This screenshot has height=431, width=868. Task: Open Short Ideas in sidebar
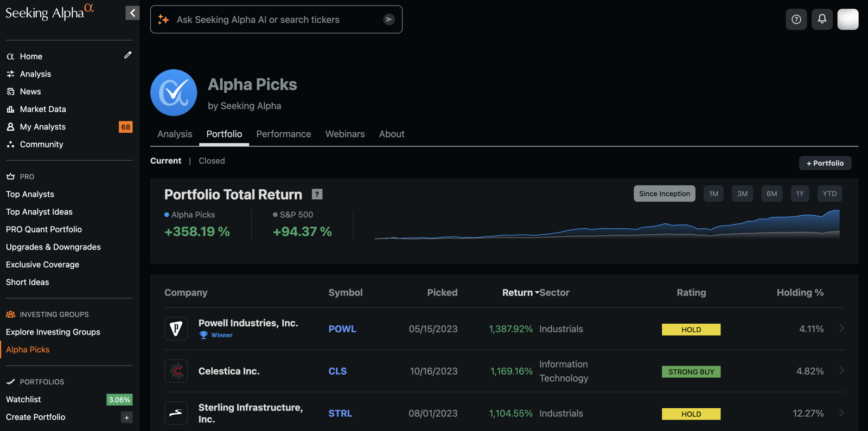pos(28,282)
